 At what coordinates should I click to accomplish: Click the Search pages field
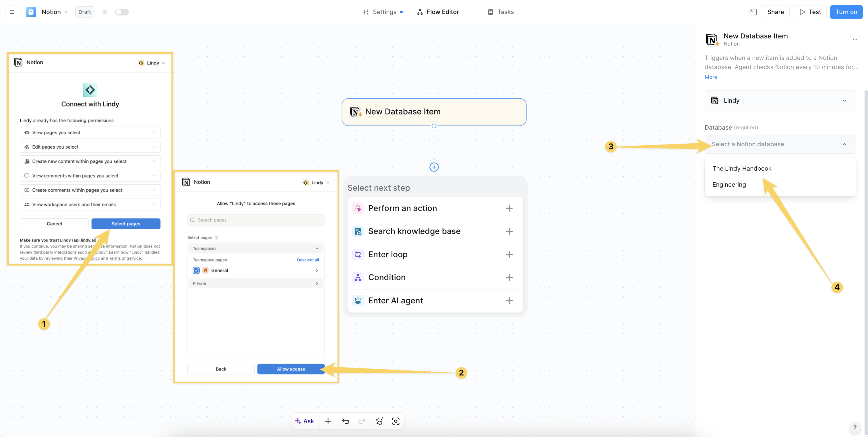tap(256, 220)
